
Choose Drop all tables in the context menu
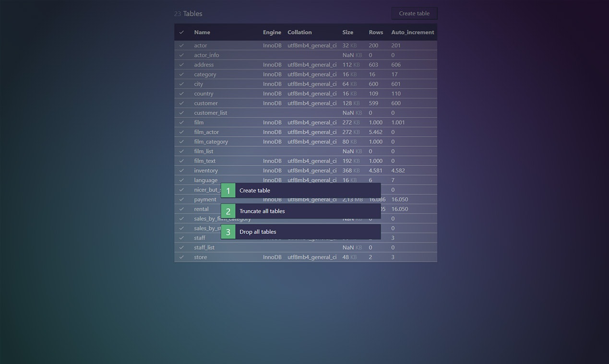(x=301, y=232)
